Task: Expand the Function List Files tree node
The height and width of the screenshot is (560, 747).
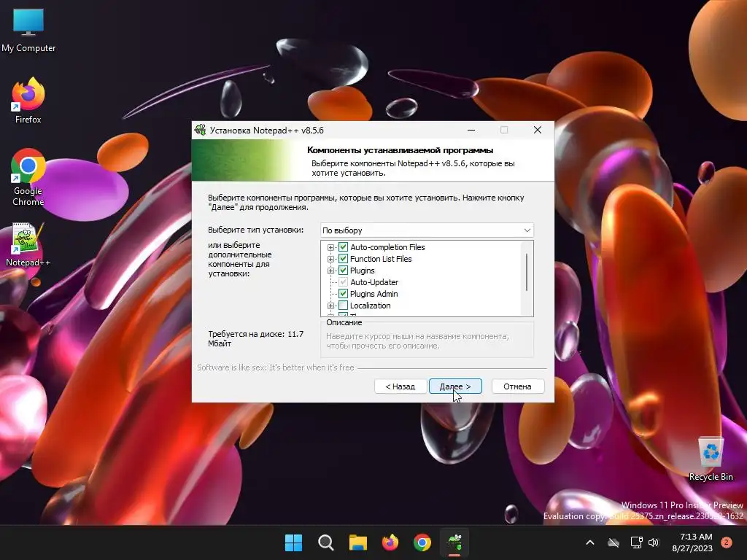Action: point(330,259)
